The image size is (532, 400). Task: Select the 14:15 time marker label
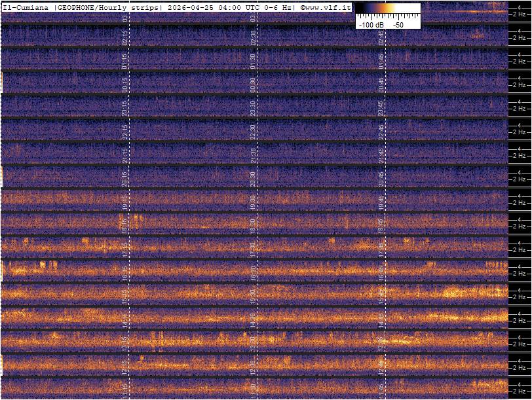point(125,319)
